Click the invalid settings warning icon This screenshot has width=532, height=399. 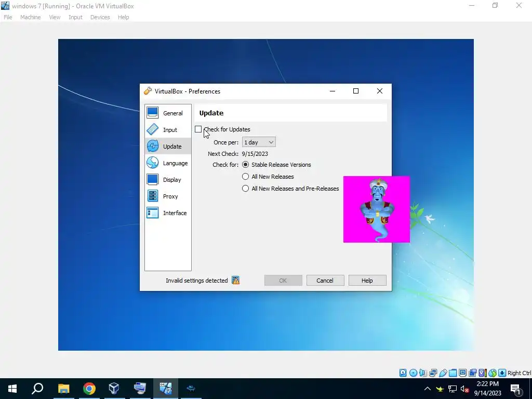point(235,280)
